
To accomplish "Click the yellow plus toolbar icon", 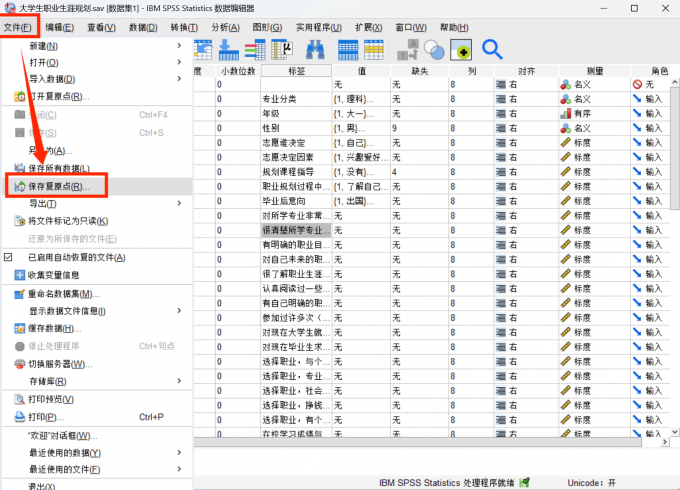I will click(461, 49).
